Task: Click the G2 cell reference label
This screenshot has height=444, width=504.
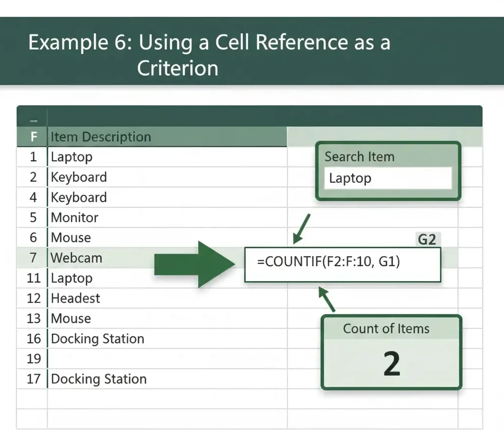Action: (x=427, y=240)
